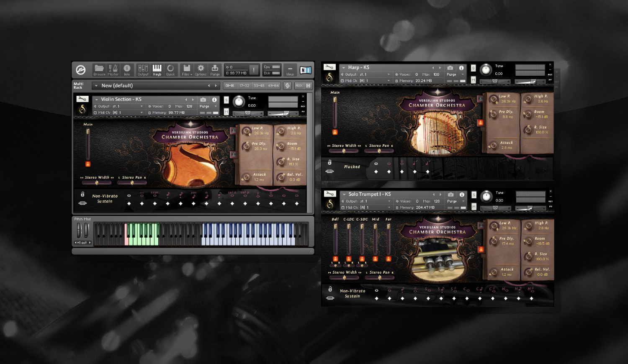Toggle Harp Main mic power button

coord(335,132)
